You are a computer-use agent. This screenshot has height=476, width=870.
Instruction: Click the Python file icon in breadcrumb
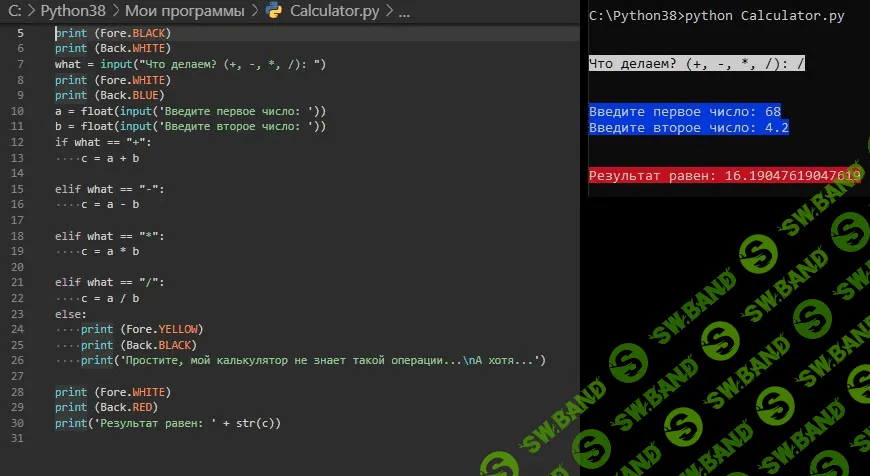(x=274, y=12)
